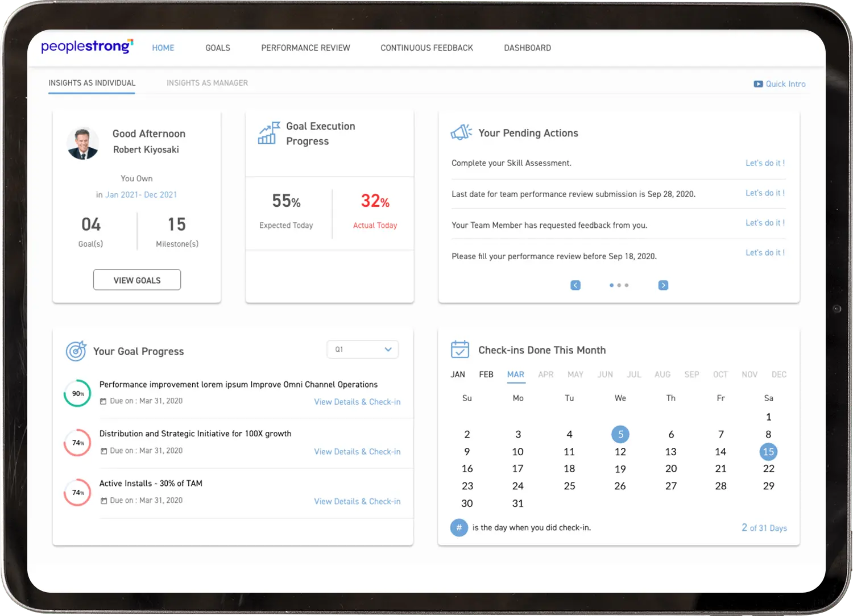Screen dimensions: 853x616
Task: Click 74% progress ring for Distribution goal
Action: [77, 443]
